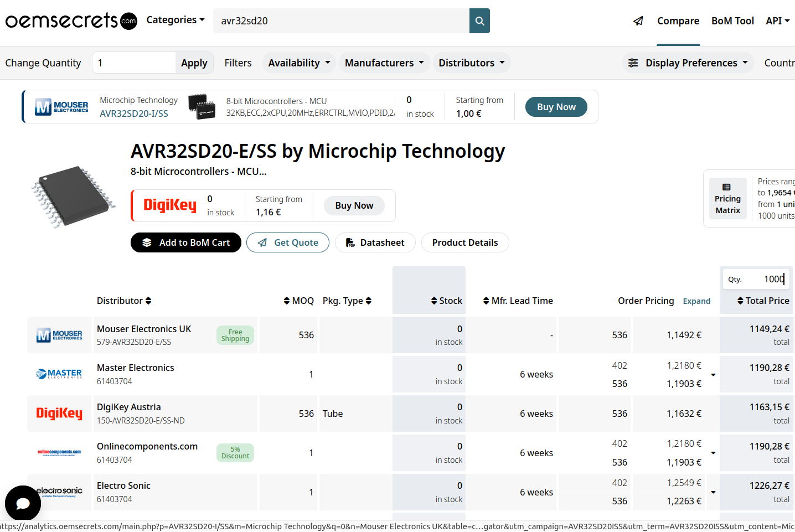
Task: Click the paper plane icon in header
Action: (x=638, y=21)
